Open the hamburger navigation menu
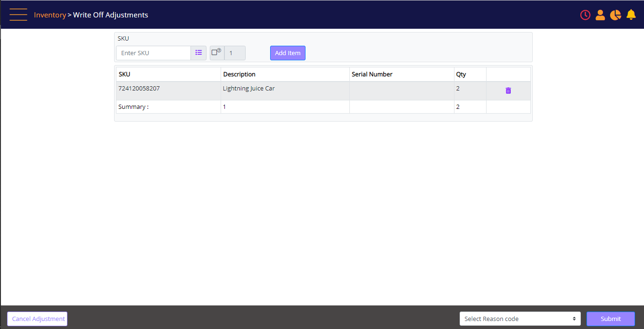 coord(18,15)
